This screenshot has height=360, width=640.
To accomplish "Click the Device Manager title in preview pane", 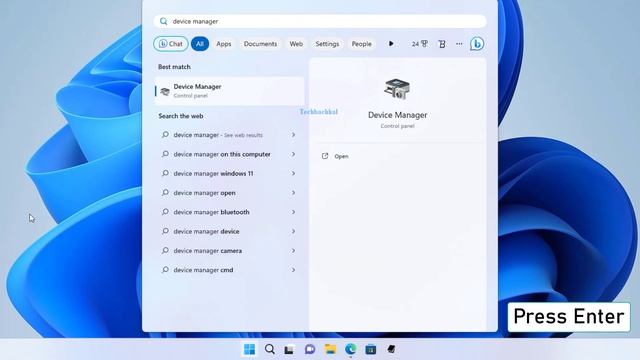I will click(397, 115).
